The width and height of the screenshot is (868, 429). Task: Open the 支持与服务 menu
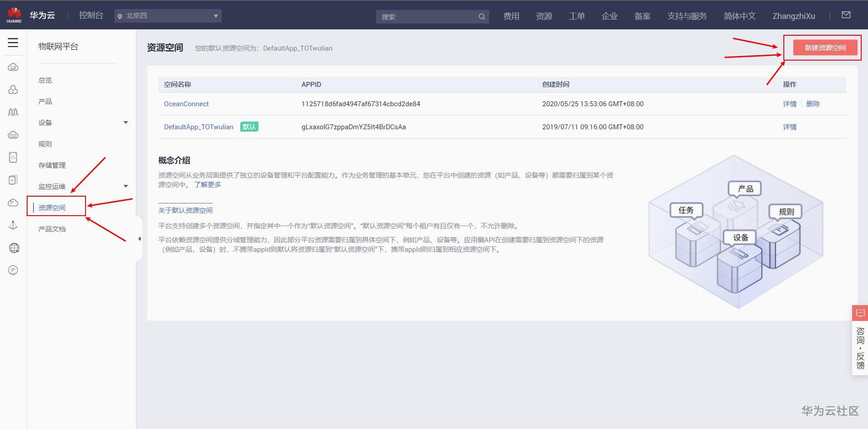pos(687,16)
